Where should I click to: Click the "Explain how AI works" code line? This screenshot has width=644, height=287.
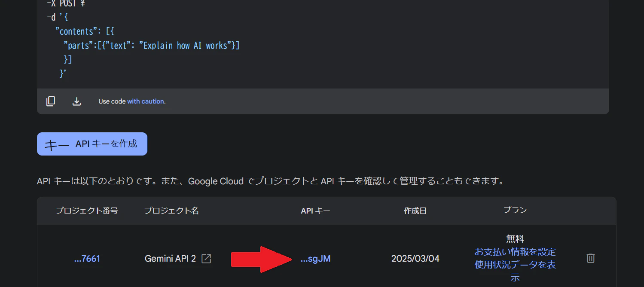click(x=152, y=46)
